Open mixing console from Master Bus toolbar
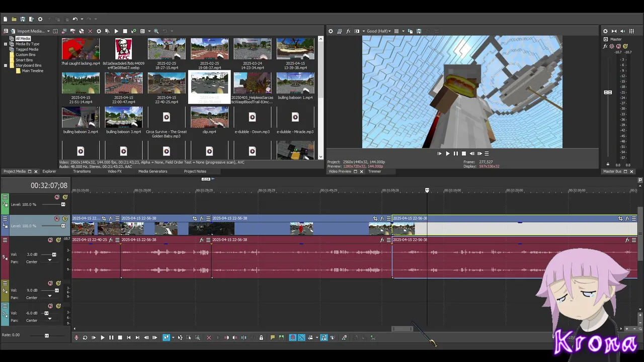This screenshot has width=644, height=362. point(631,31)
